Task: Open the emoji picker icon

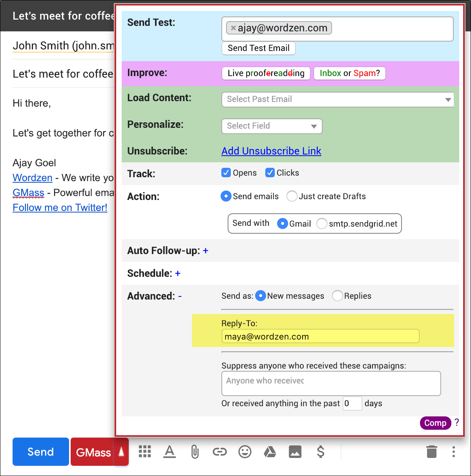Action: [245, 452]
